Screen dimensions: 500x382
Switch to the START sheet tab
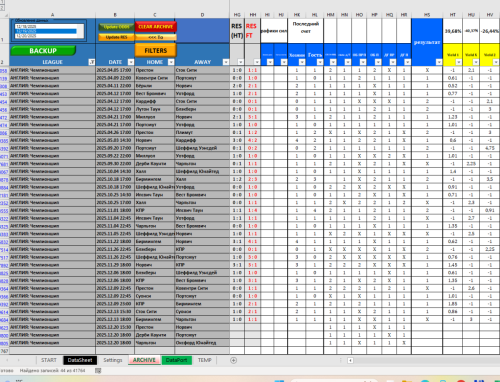click(49, 360)
